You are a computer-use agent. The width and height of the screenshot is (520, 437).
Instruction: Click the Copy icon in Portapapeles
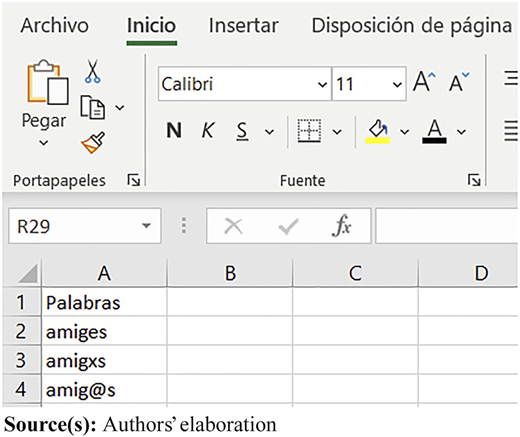pos(93,107)
